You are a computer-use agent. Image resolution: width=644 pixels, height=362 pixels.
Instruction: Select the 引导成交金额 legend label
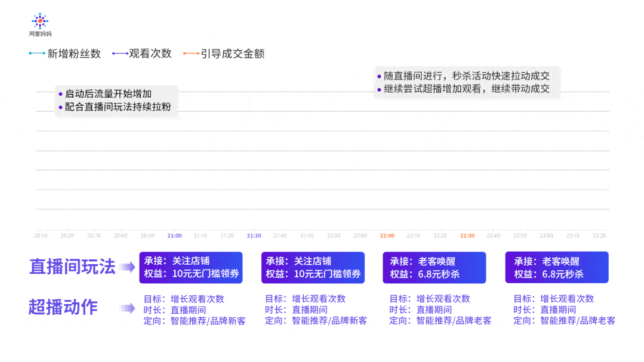[232, 54]
